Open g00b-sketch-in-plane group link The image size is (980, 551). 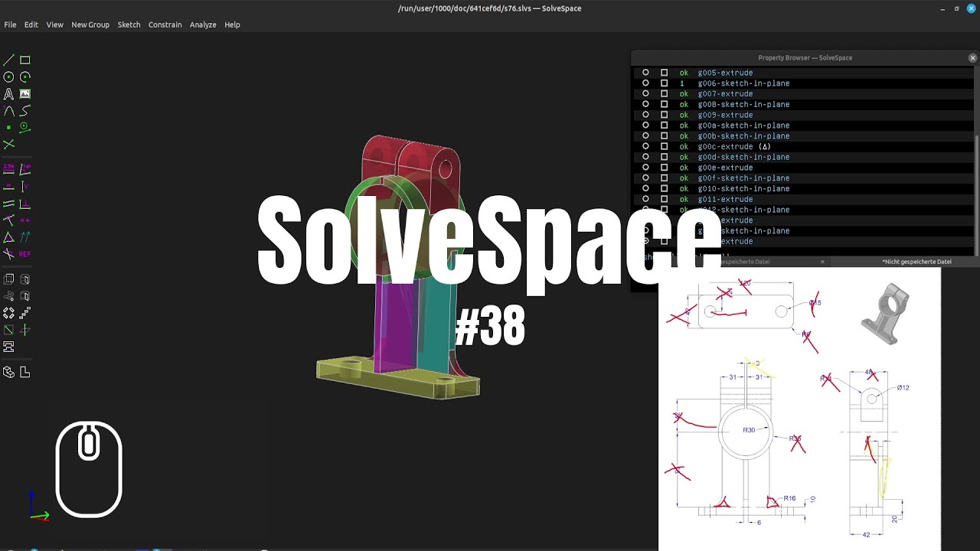[x=743, y=136]
